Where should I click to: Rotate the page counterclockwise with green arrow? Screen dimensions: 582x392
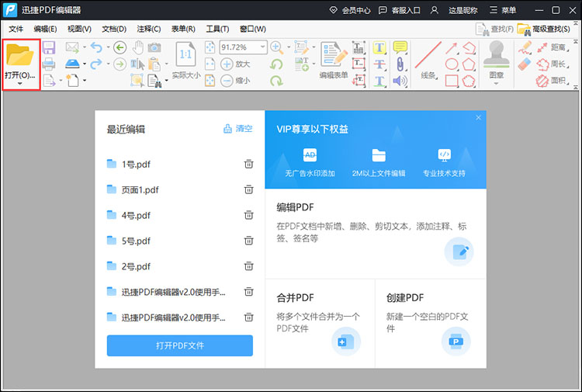[x=276, y=64]
